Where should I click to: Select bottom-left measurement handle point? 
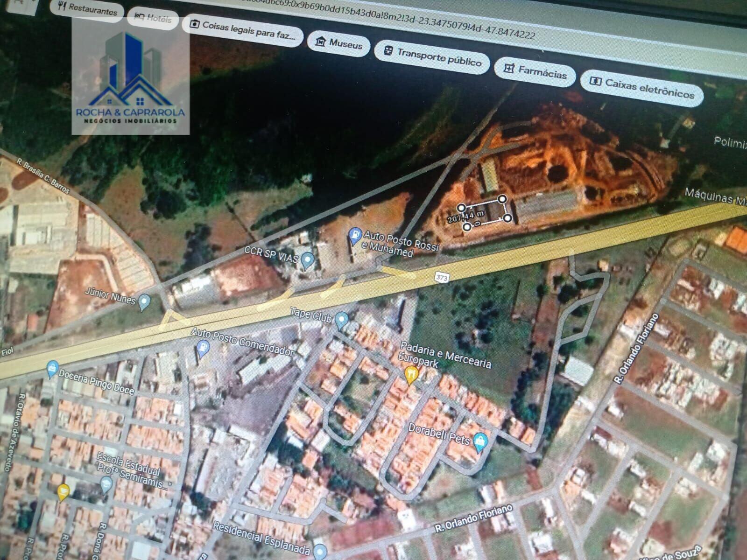click(x=467, y=227)
